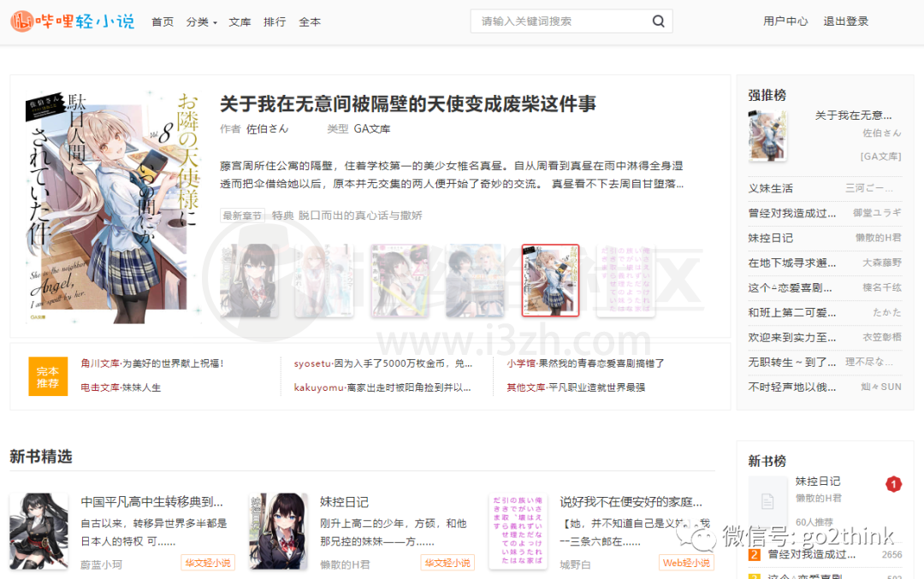Click placeholder cover icon in 新书榜
The height and width of the screenshot is (579, 924).
click(x=767, y=501)
